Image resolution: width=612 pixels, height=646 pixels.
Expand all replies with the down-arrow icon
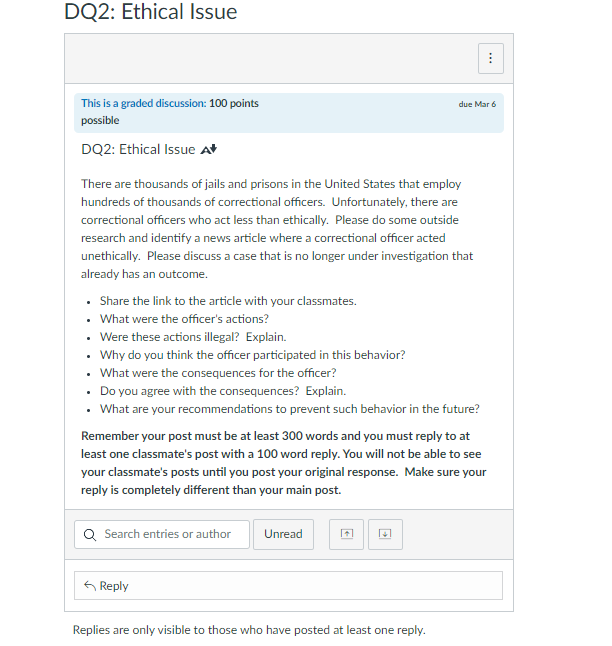tap(385, 534)
